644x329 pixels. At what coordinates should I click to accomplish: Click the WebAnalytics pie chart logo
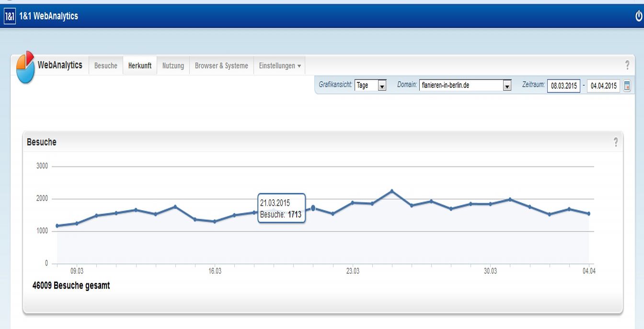tap(25, 67)
